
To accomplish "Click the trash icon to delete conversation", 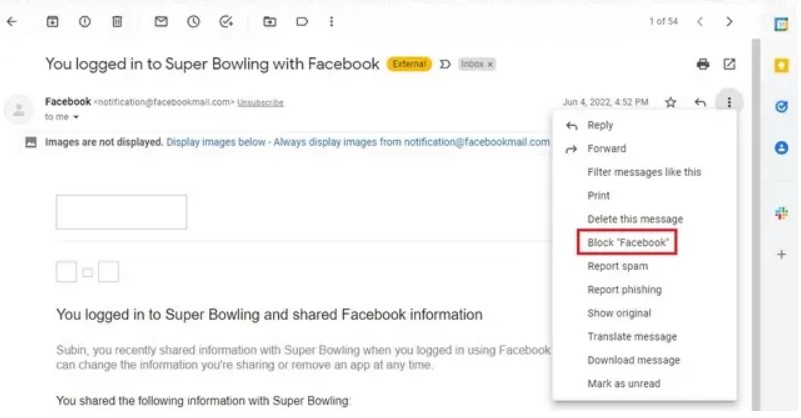I will pyautogui.click(x=117, y=21).
